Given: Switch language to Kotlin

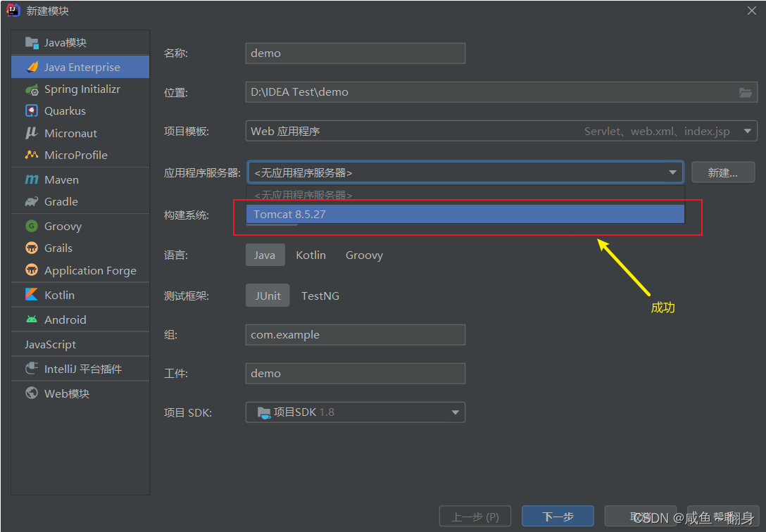Looking at the screenshot, I should pyautogui.click(x=310, y=255).
